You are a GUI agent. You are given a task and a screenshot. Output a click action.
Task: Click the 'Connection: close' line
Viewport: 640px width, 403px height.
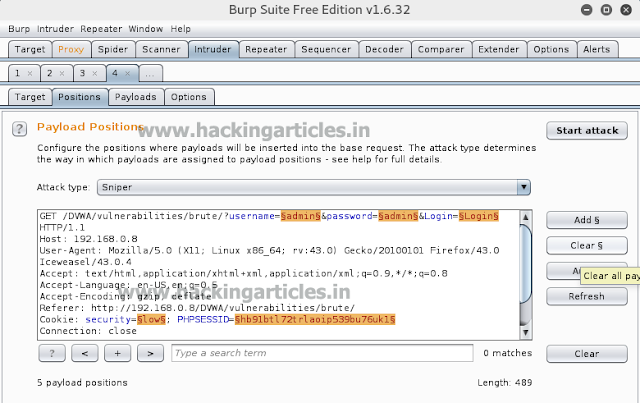[88, 331]
